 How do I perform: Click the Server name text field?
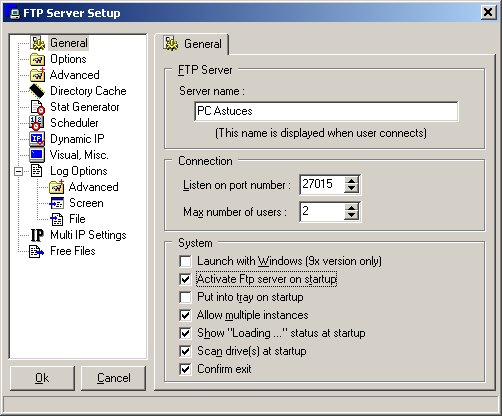click(x=326, y=111)
